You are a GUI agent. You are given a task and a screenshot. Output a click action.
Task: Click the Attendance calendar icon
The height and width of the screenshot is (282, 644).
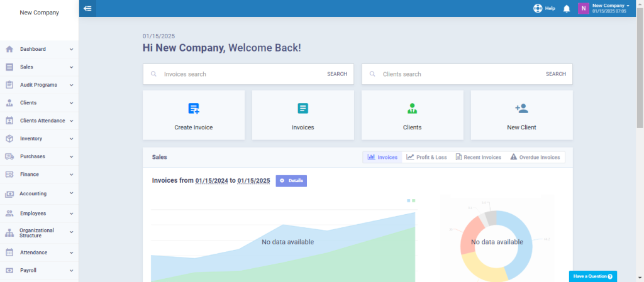[x=9, y=252]
